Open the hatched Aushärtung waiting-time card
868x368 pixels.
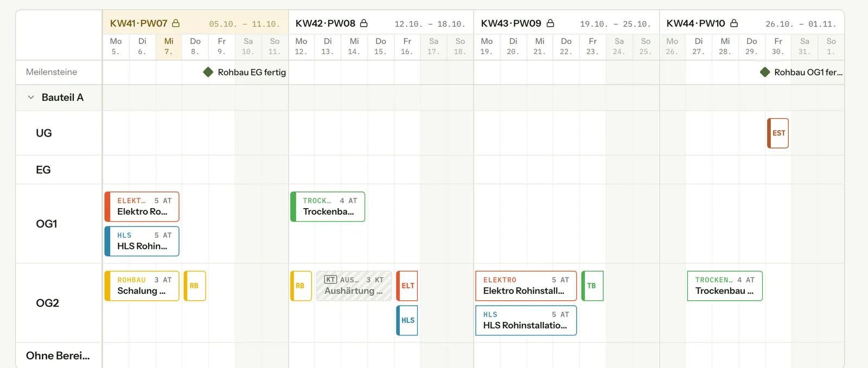[354, 286]
